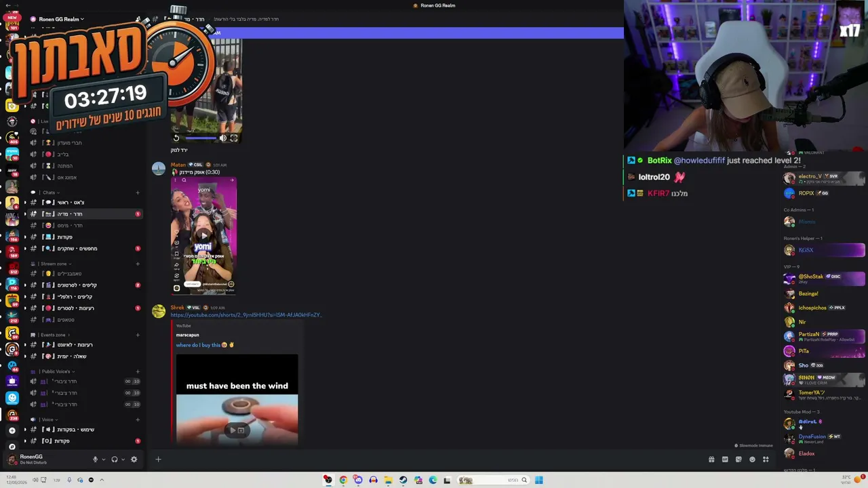Screen dimensions: 868x488
Task: Join the first חדר ציבורי voice channel
Action: (85, 382)
